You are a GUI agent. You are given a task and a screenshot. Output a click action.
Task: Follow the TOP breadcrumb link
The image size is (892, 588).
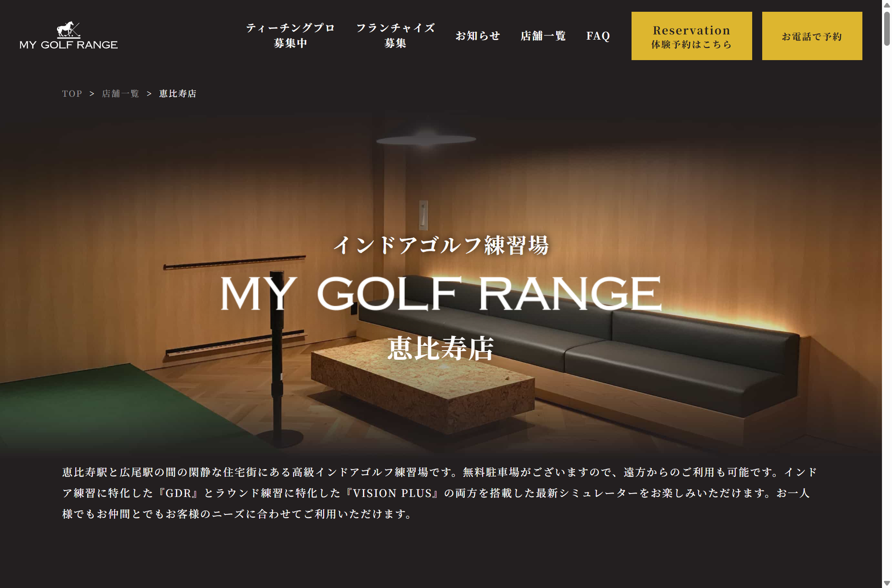[72, 94]
